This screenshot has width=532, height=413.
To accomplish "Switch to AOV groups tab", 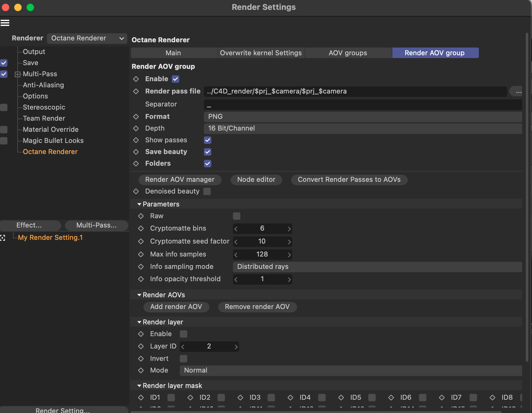I will coord(348,53).
